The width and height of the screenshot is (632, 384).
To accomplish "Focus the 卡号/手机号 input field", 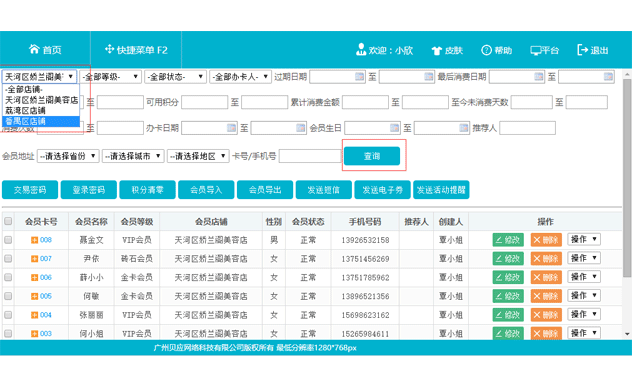I will (x=310, y=156).
